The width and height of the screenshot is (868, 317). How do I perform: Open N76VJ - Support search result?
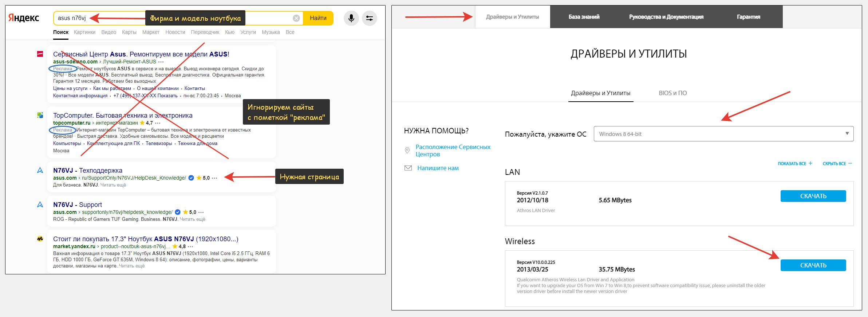point(78,205)
